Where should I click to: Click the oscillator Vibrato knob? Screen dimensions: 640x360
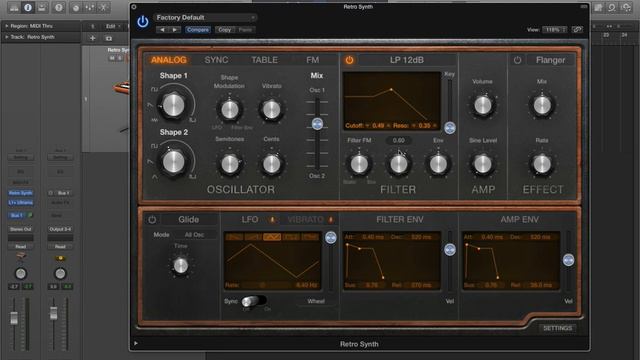[x=271, y=109]
